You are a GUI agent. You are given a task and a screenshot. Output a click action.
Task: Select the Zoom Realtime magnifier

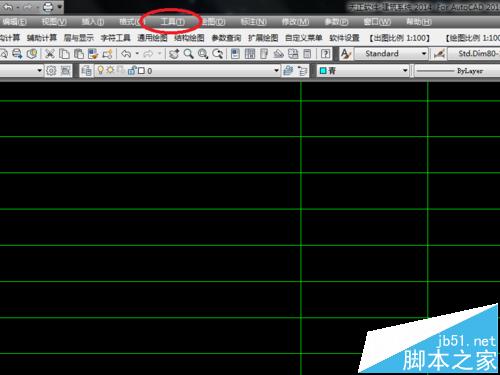(x=188, y=54)
